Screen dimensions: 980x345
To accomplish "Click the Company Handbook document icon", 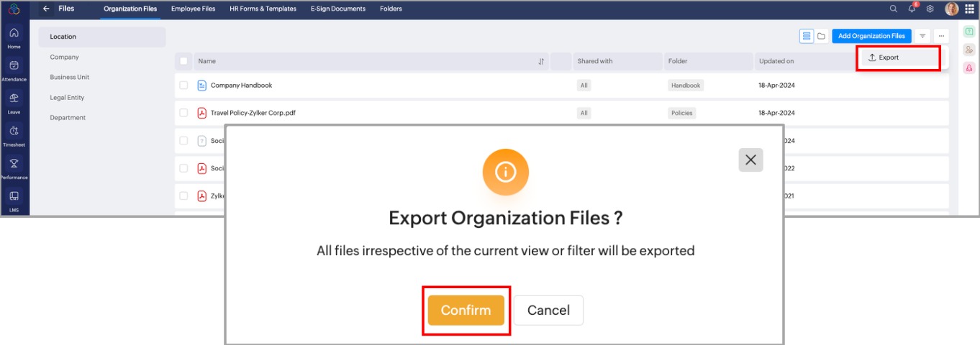I will [x=202, y=86].
